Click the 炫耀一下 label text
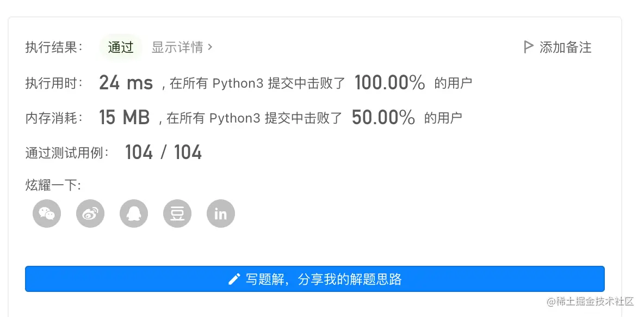 (x=53, y=185)
